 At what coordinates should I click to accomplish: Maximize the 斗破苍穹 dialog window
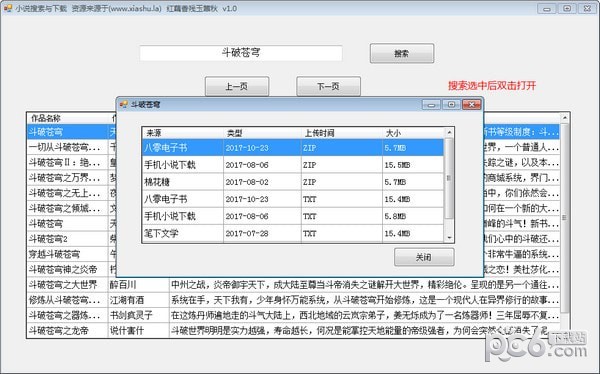pos(452,105)
